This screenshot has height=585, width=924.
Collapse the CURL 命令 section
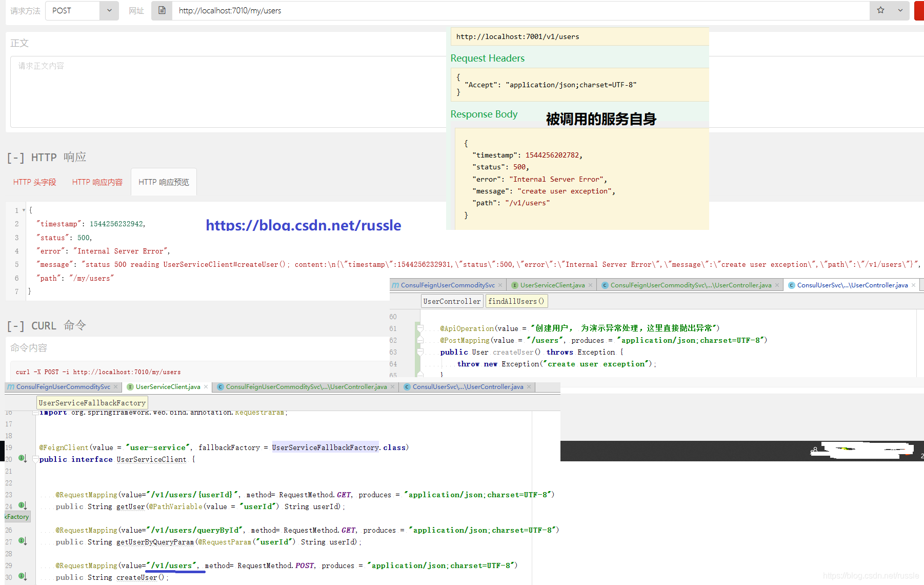[x=15, y=326]
